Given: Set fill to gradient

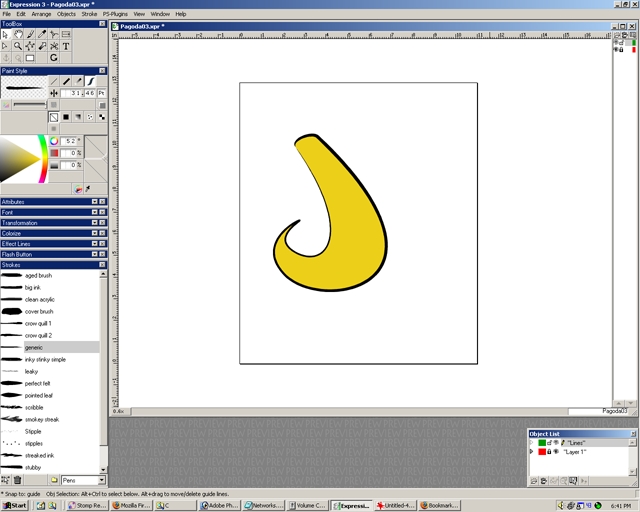Looking at the screenshot, I should pyautogui.click(x=78, y=117).
